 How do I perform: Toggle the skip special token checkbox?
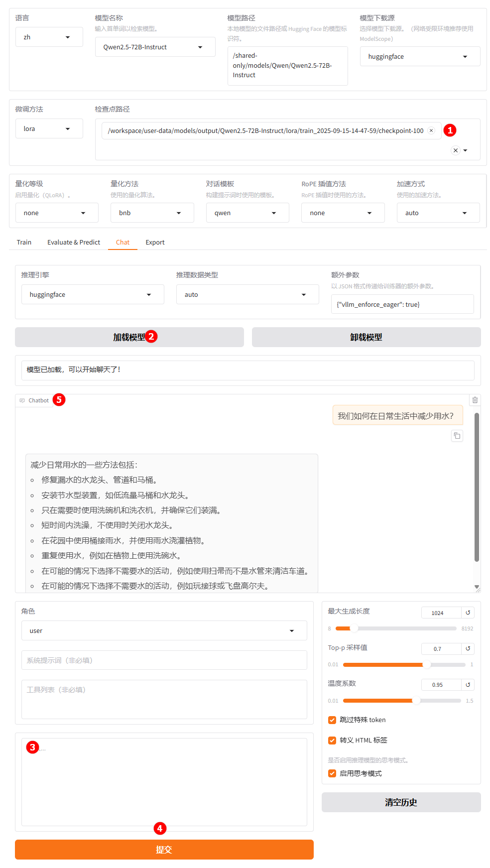pos(332,720)
